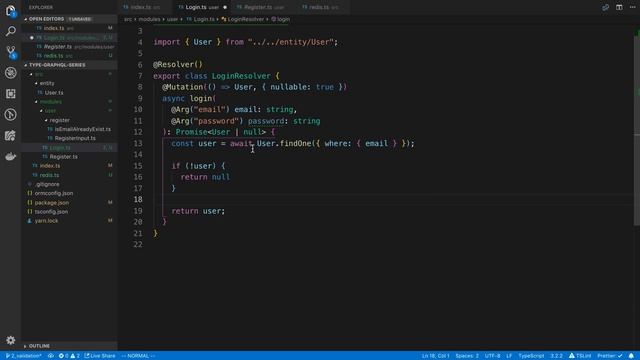
Task: Open notifications bell in status bar
Action: tap(631, 356)
